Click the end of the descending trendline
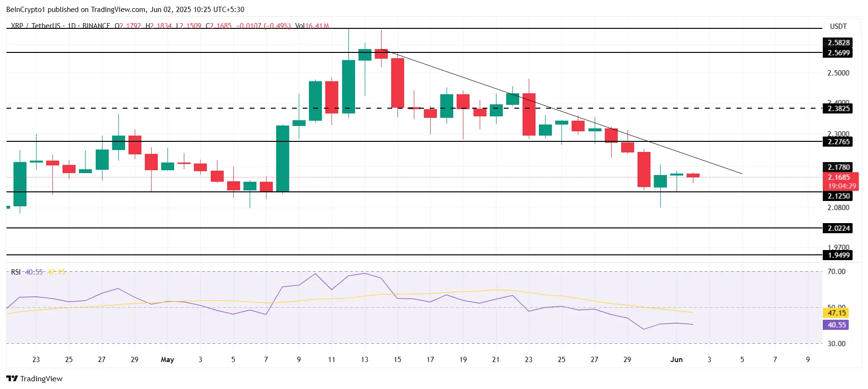The height and width of the screenshot is (389, 868). coord(741,174)
